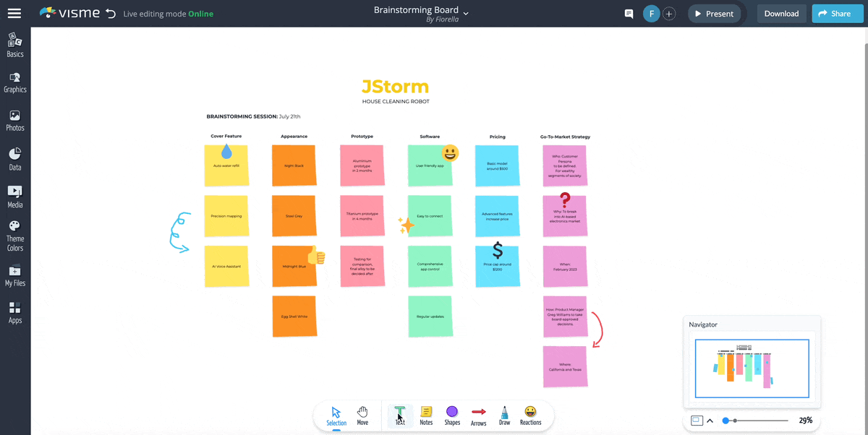This screenshot has height=435, width=868.
Task: Select the Notes sticky tool
Action: point(426,415)
